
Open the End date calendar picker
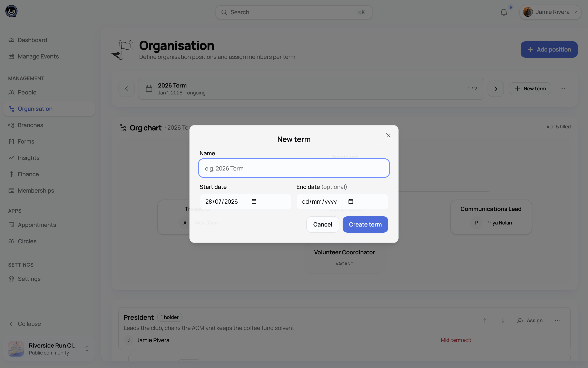tap(351, 202)
